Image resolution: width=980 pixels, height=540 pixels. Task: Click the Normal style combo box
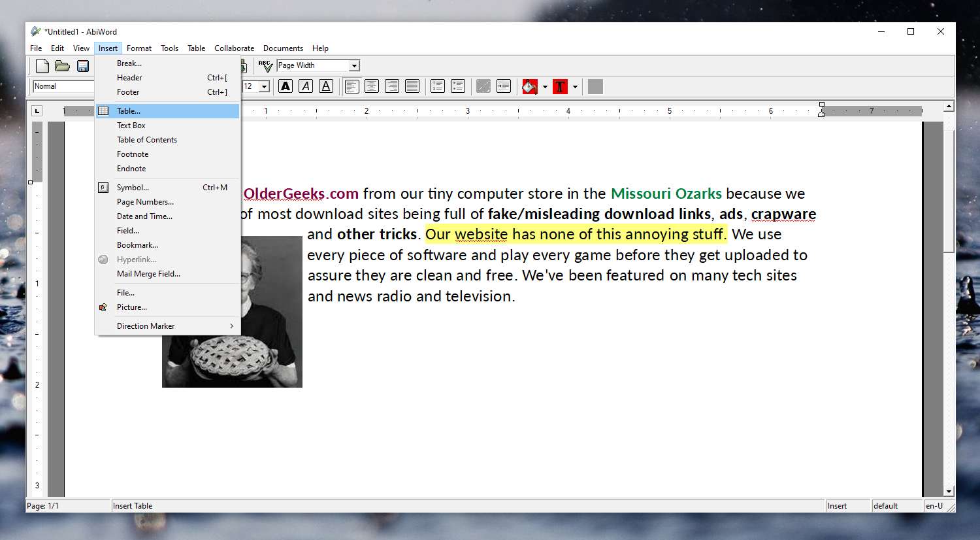(64, 86)
